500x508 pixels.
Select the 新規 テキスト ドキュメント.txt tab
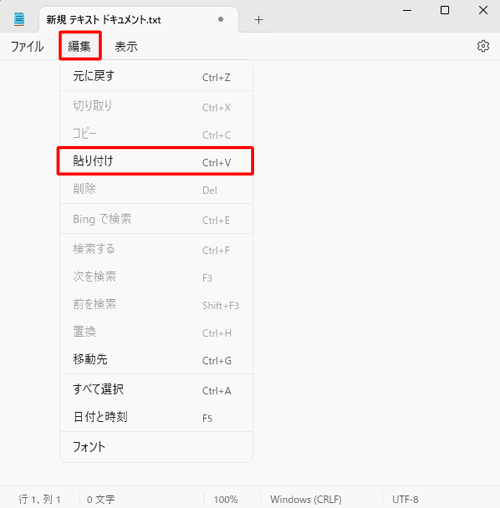(x=139, y=20)
